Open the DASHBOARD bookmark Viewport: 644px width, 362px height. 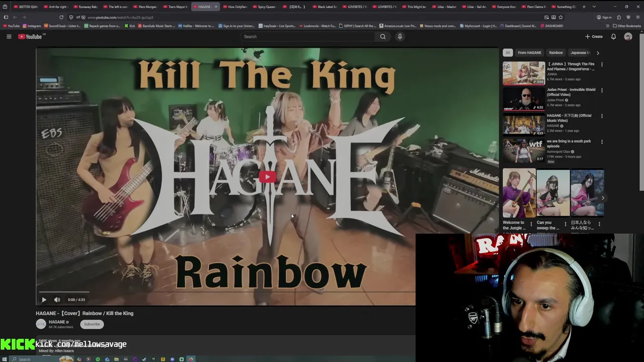pos(551,26)
